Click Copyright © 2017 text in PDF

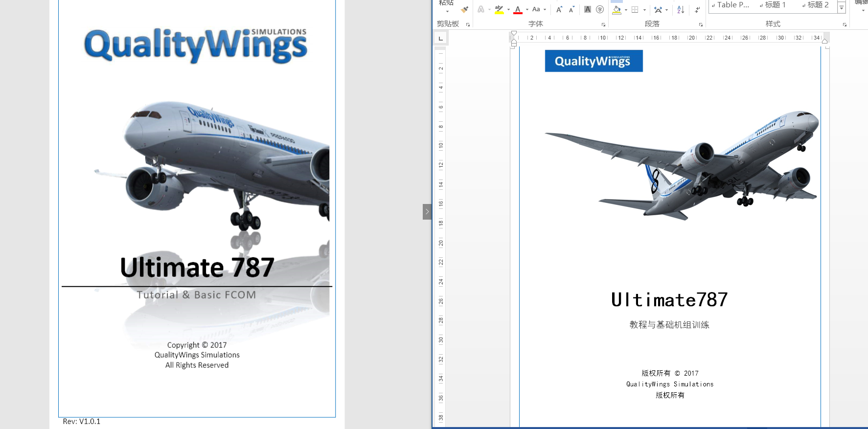[197, 345]
